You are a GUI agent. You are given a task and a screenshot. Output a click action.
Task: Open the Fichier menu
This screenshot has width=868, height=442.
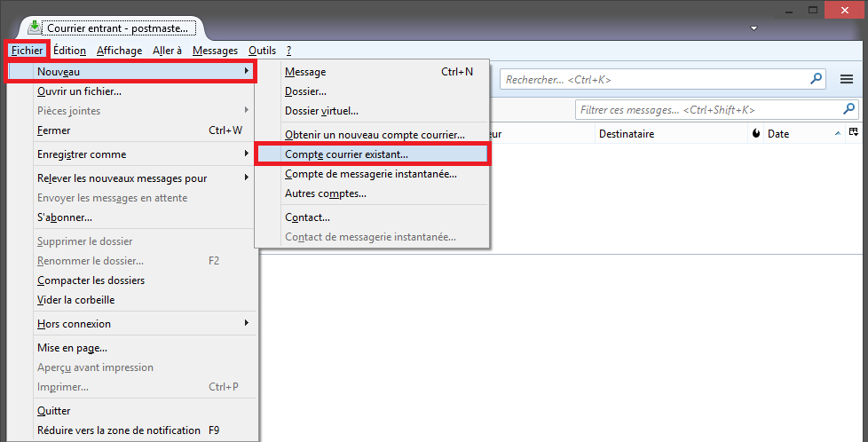(x=28, y=51)
